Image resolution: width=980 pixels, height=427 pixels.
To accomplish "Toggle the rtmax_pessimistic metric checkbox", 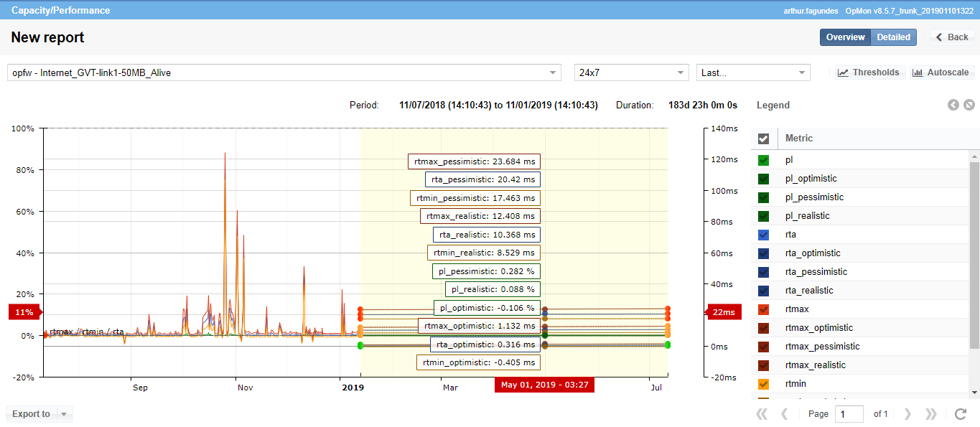I will (764, 347).
